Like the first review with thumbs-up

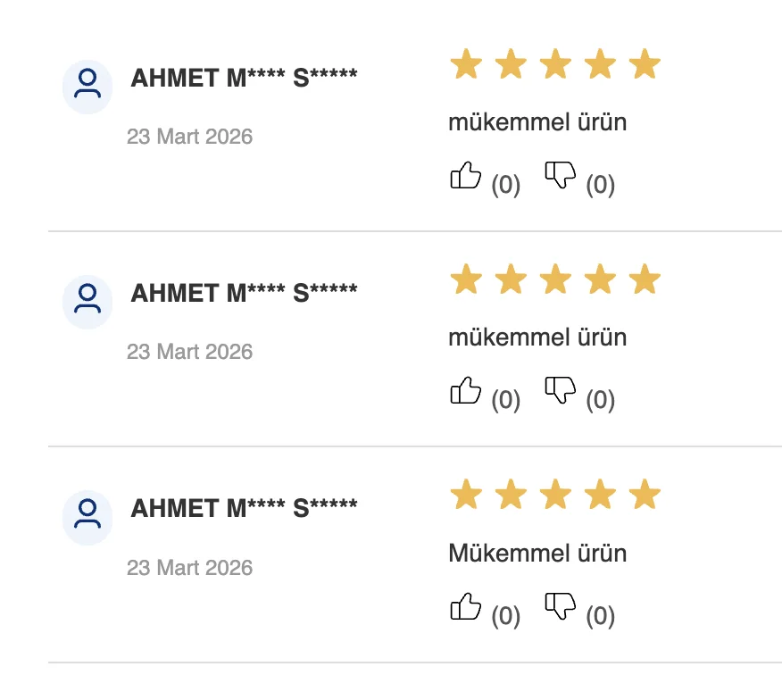click(465, 176)
